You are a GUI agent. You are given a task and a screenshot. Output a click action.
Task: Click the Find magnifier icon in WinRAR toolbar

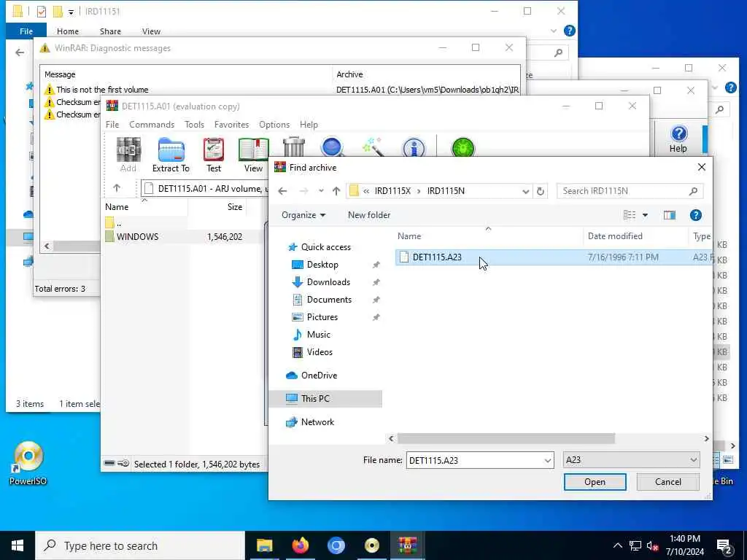point(332,147)
